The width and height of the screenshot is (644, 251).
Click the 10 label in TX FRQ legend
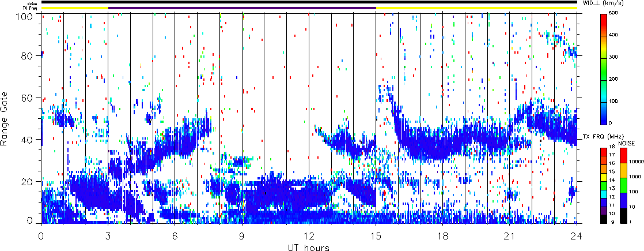click(x=612, y=213)
